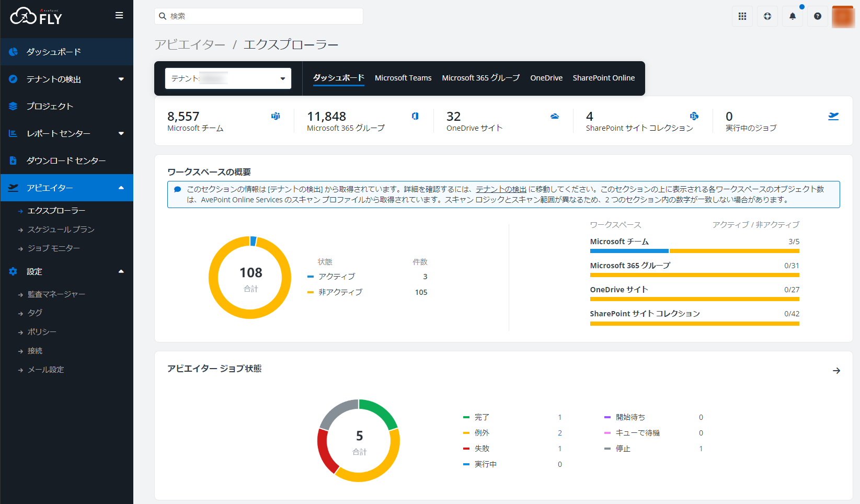The width and height of the screenshot is (860, 504).
Task: Open notifications bell icon
Action: pyautogui.click(x=793, y=16)
